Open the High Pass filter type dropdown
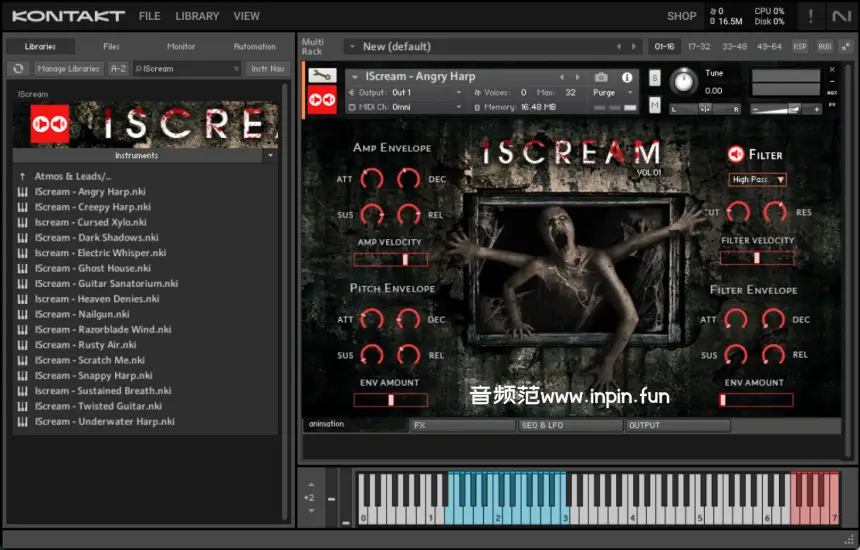Screen dimensions: 860x550 758,180
